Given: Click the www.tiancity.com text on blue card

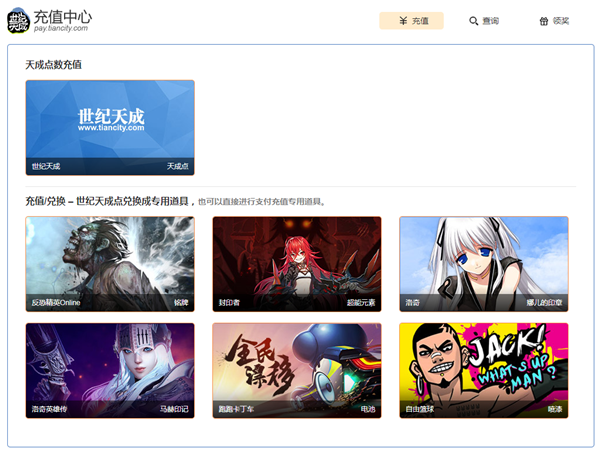Looking at the screenshot, I should click(111, 128).
